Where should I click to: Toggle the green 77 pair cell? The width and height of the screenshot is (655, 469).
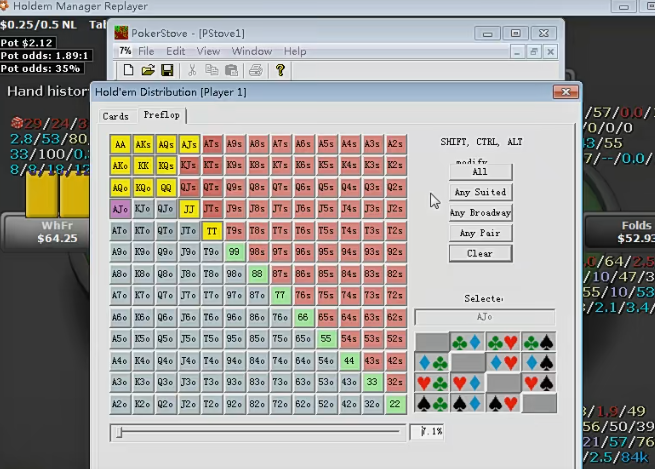[x=281, y=295]
